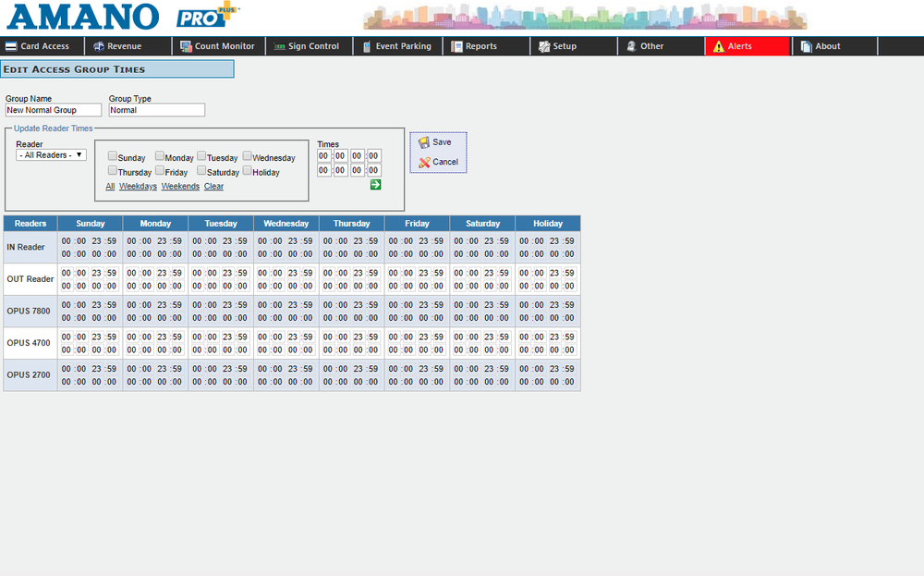Viewport: 924px width, 576px height.
Task: Open the Count Monitor menu
Action: point(219,46)
